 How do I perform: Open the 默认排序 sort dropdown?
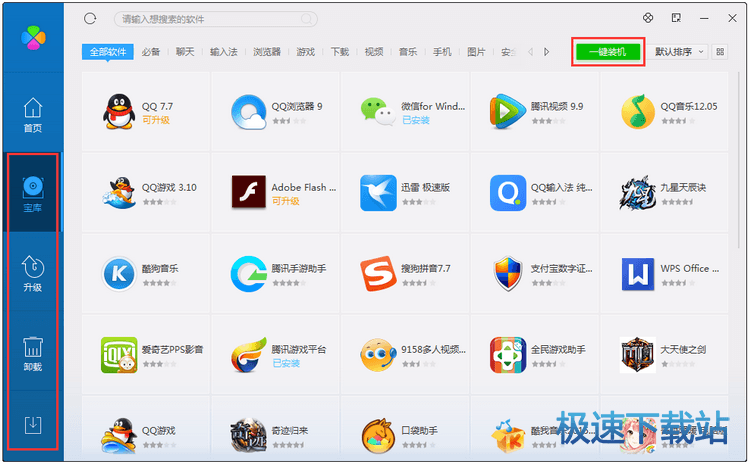(x=678, y=52)
